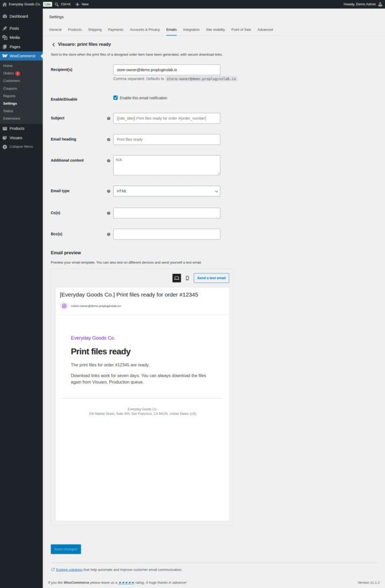
Task: Click the site home icon in admin bar
Action: click(5, 4)
